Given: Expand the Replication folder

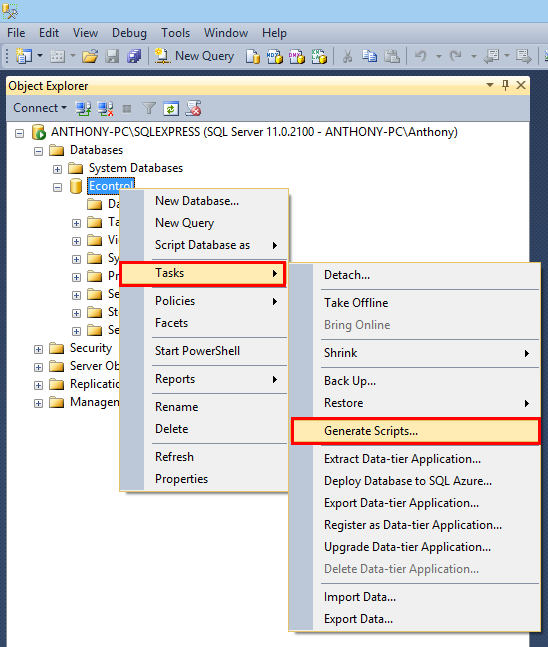Looking at the screenshot, I should (38, 385).
